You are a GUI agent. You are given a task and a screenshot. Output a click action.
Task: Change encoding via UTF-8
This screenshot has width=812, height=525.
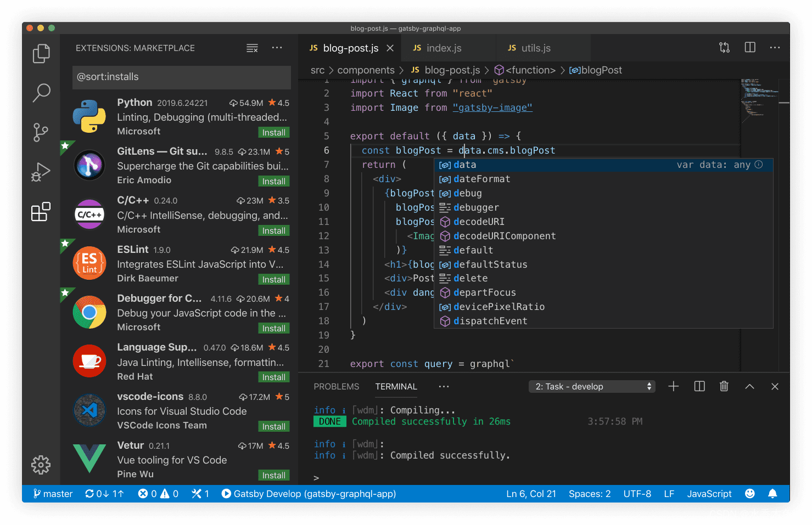[x=637, y=494]
